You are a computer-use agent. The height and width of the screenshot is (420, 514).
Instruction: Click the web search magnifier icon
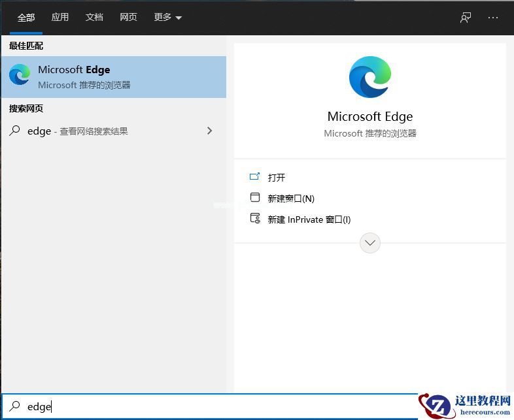[x=14, y=131]
